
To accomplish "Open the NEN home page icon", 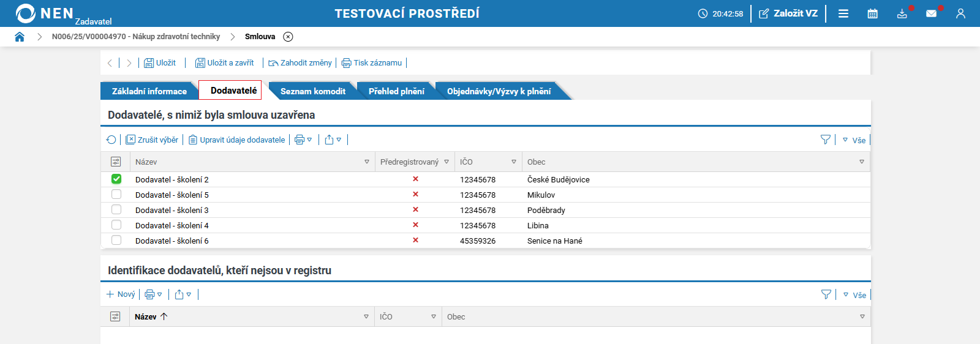I will click(x=20, y=37).
